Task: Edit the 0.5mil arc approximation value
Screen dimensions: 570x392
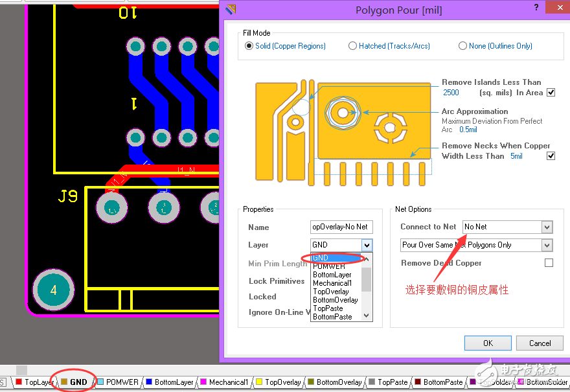Action: coord(468,130)
